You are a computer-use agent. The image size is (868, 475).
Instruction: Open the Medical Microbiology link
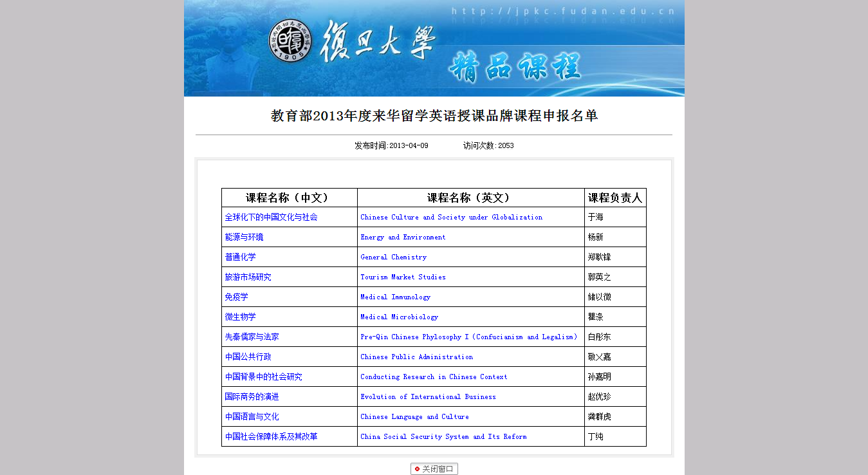pyautogui.click(x=399, y=317)
